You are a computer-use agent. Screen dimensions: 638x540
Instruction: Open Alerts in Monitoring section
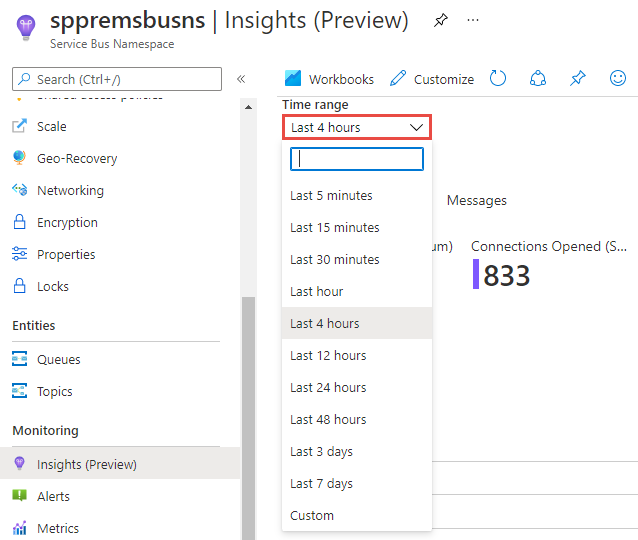pos(53,496)
